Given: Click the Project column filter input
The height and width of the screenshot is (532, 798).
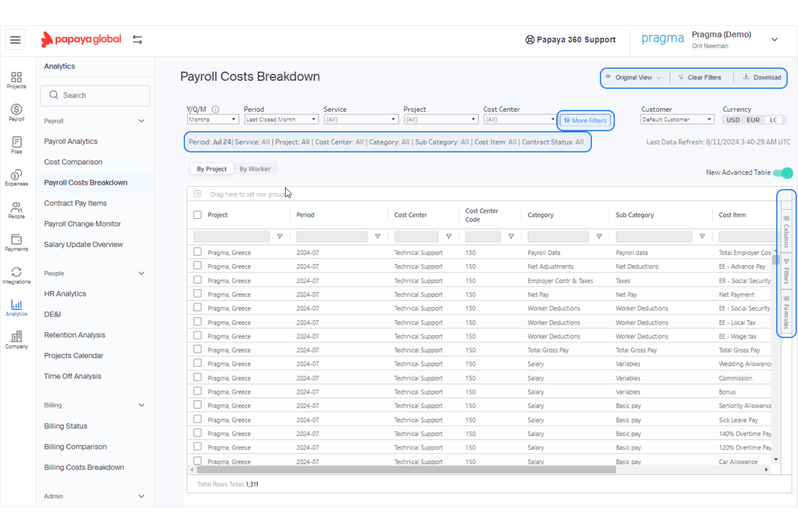Looking at the screenshot, I should (x=231, y=237).
